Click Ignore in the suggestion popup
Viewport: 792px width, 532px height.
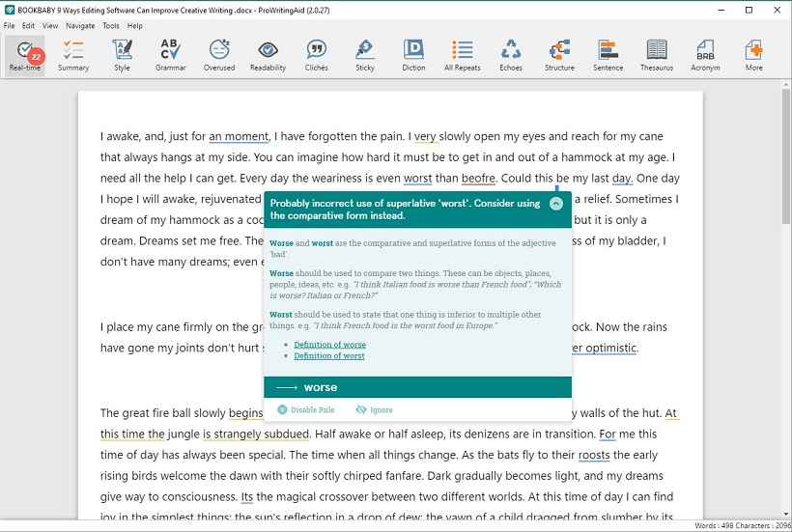point(375,409)
